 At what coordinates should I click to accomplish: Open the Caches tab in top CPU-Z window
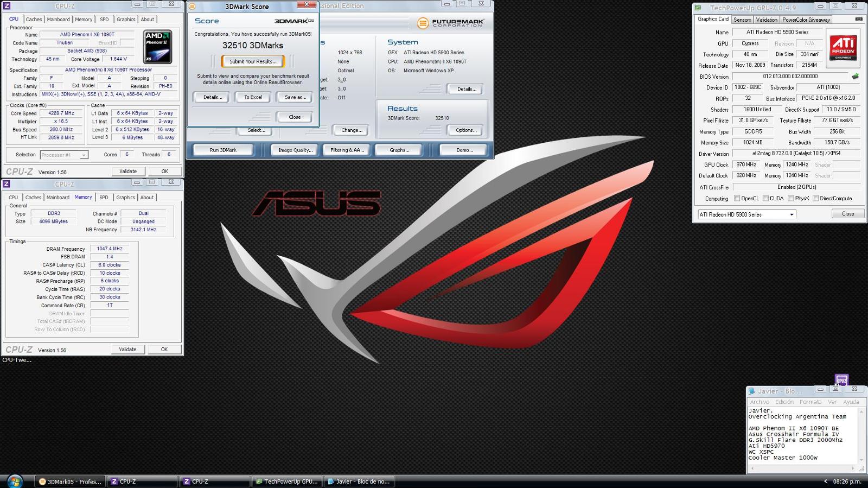(x=34, y=20)
